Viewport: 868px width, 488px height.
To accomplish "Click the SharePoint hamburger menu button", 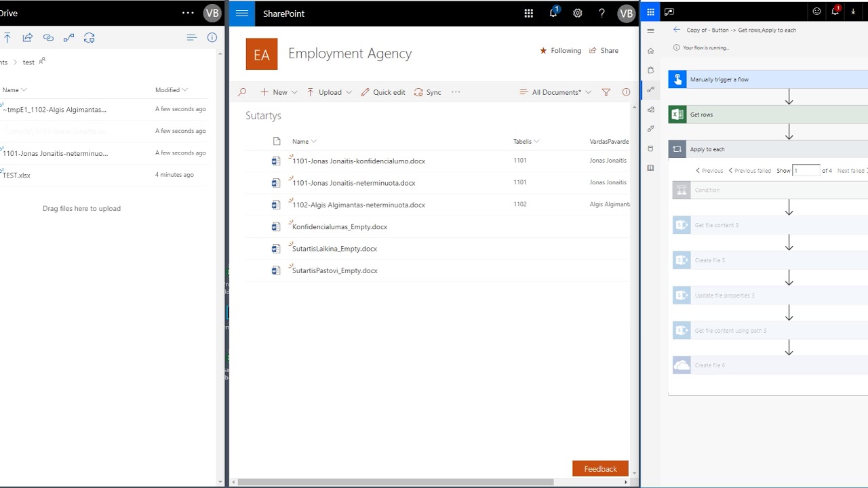I will (x=242, y=13).
